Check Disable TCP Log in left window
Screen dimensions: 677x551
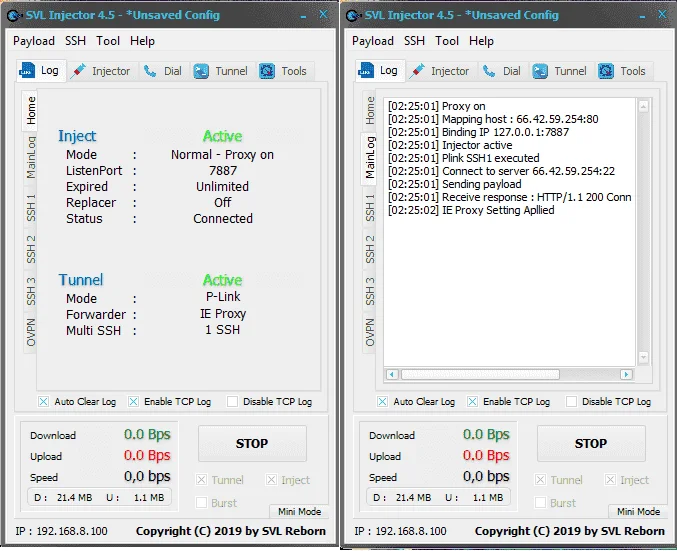click(x=232, y=402)
